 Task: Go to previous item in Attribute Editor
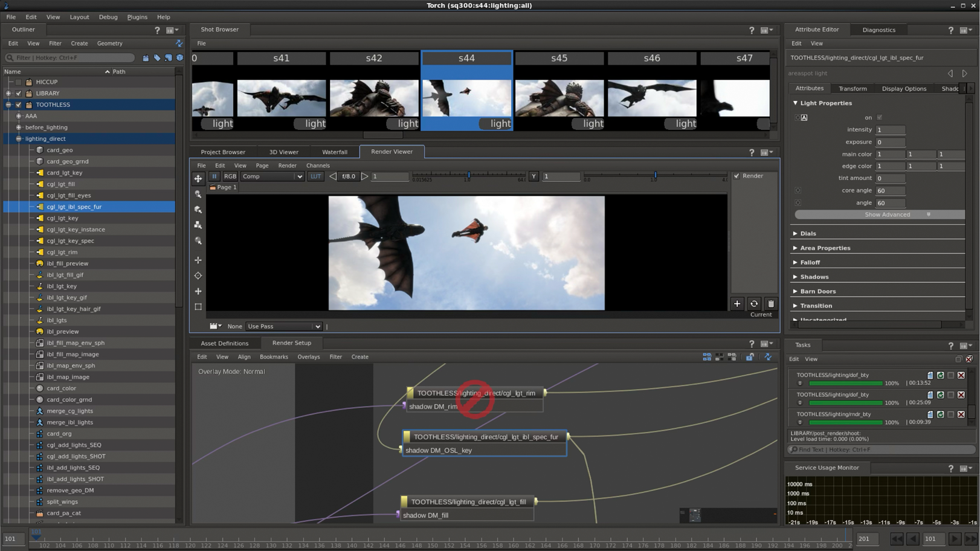click(x=950, y=74)
